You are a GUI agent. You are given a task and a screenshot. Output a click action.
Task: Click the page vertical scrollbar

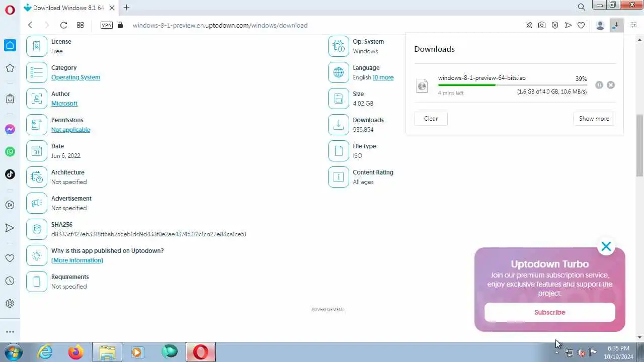639,145
